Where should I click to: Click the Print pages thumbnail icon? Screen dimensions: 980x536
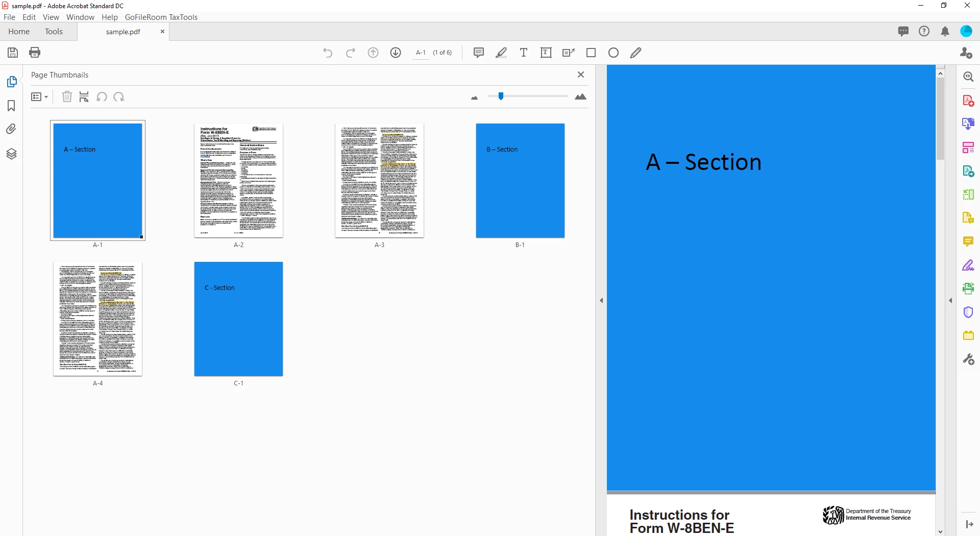tap(84, 96)
